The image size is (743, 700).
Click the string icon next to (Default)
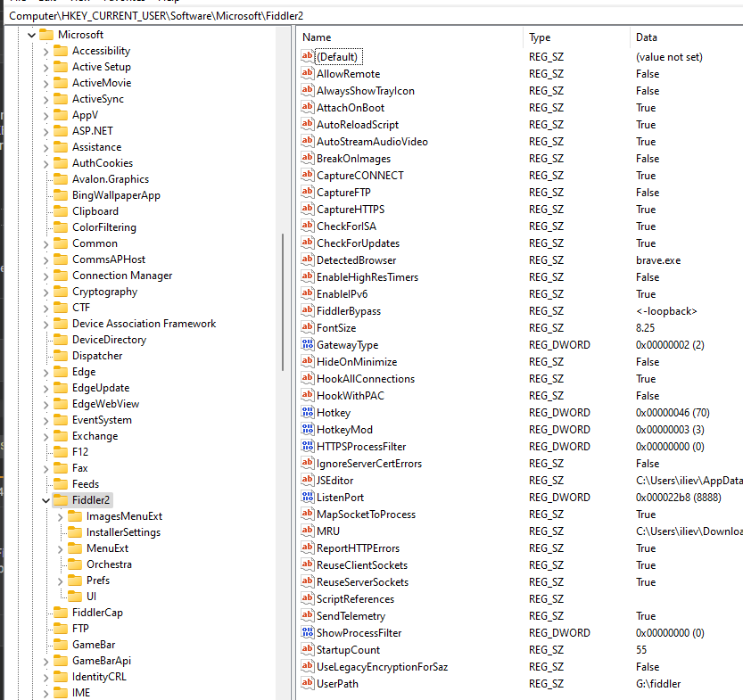[x=306, y=56]
